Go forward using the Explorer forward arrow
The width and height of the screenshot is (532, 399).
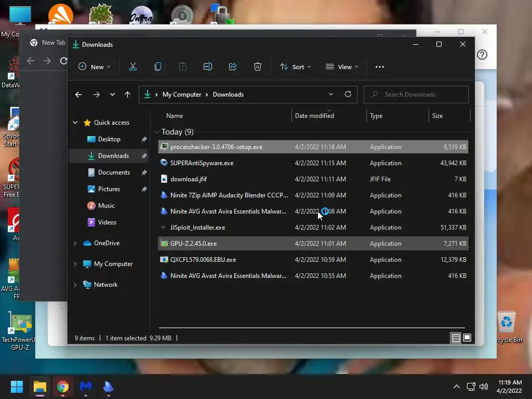click(97, 95)
